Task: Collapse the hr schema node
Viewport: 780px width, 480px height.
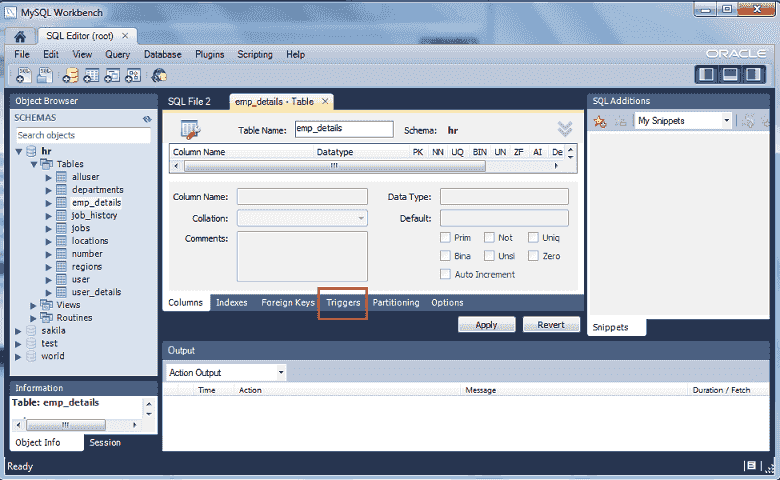Action: point(18,151)
